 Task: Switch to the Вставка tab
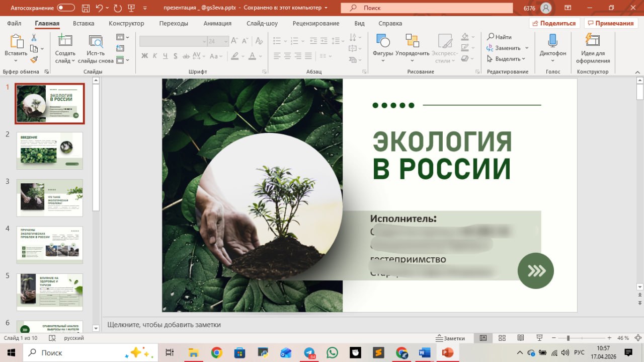(84, 23)
